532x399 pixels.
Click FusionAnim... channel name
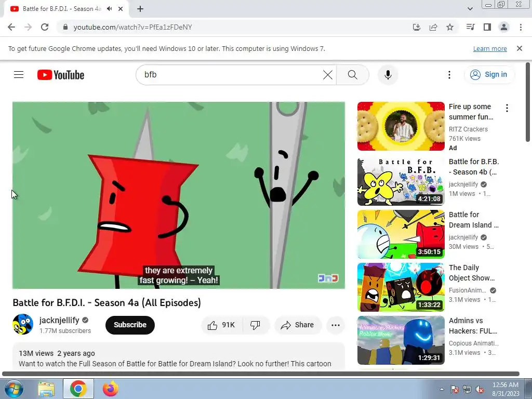coord(467,290)
